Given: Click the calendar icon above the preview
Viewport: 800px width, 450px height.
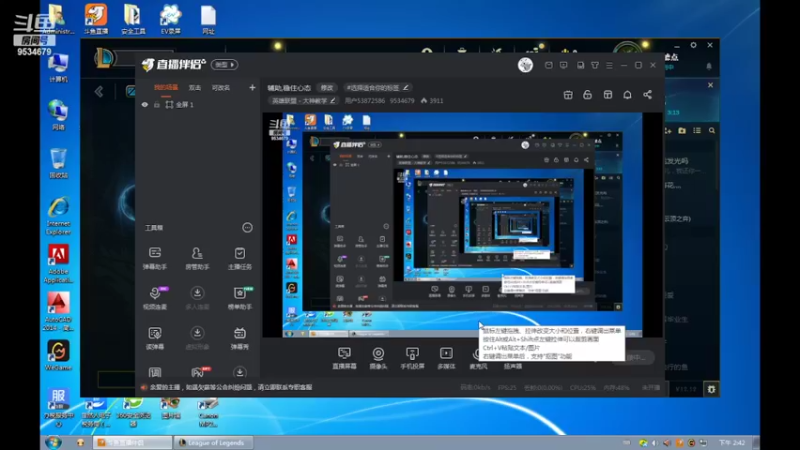Looking at the screenshot, I should 568,94.
